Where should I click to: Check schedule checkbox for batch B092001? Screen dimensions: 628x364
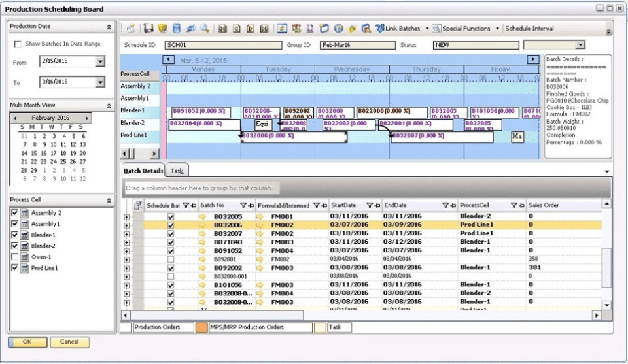click(171, 259)
